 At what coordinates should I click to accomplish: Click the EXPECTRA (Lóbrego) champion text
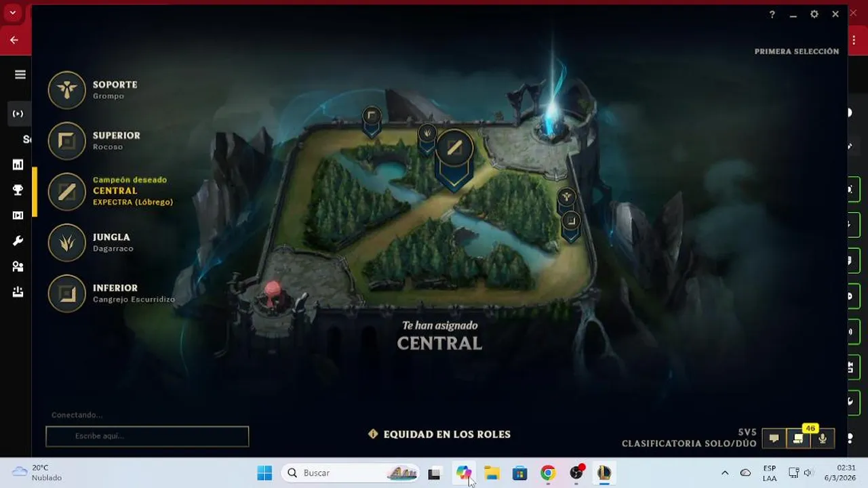click(133, 202)
